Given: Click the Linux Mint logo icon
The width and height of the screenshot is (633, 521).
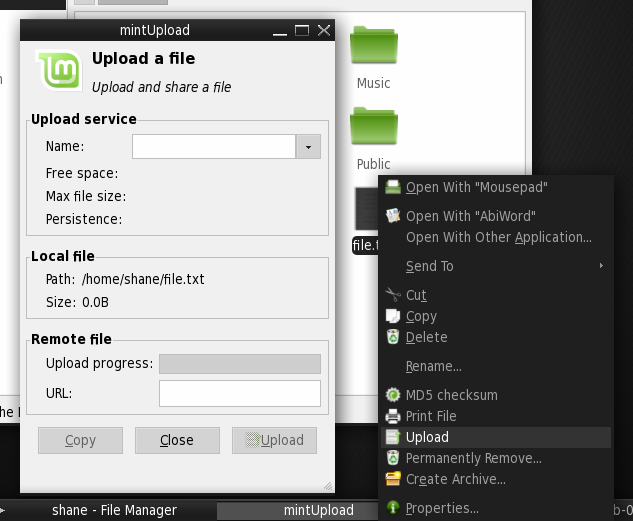Looking at the screenshot, I should coord(59,71).
